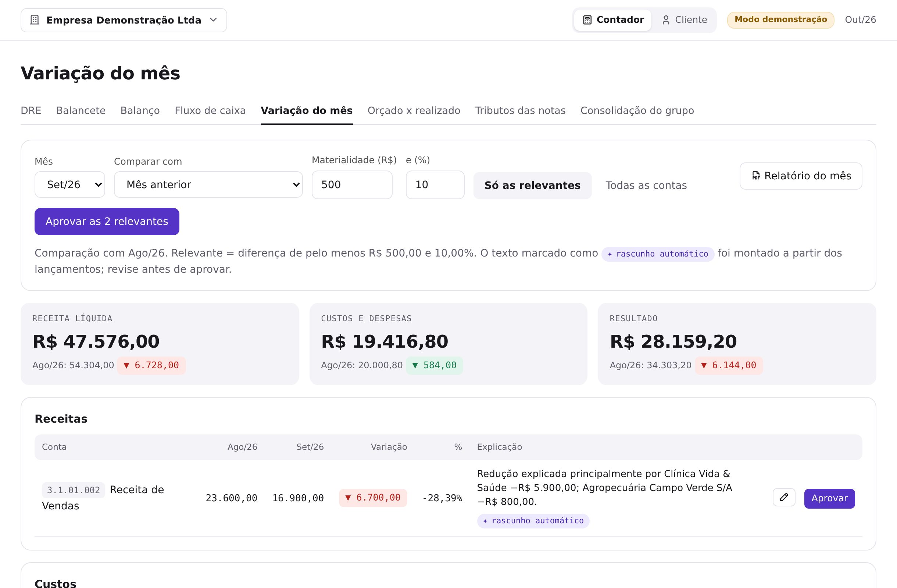Expand the company selector chevron

coord(213,19)
